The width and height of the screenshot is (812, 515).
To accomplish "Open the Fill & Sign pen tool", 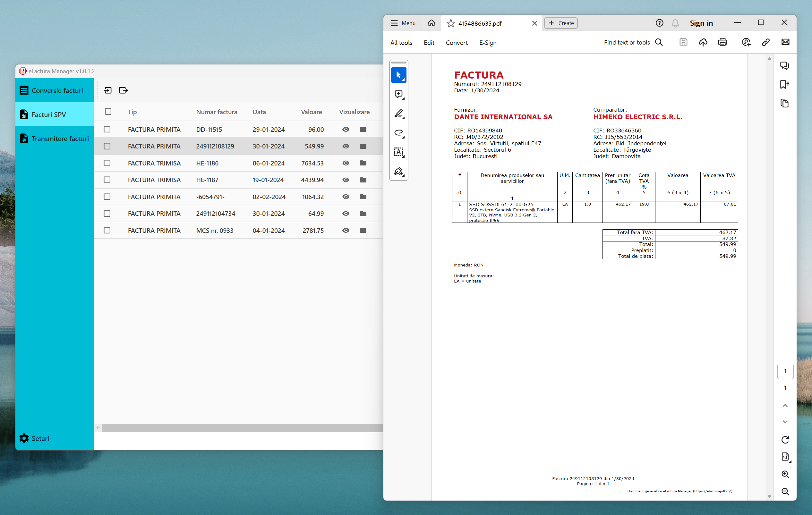I will click(x=398, y=172).
